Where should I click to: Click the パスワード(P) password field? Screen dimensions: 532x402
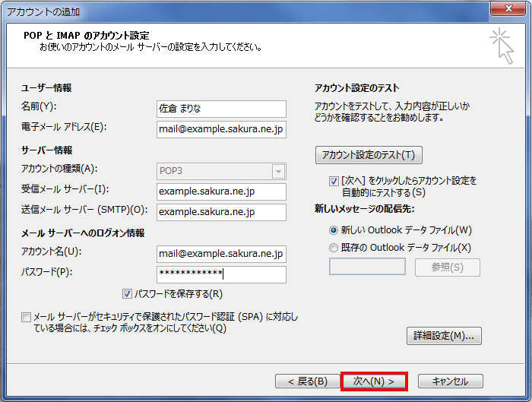220,274
